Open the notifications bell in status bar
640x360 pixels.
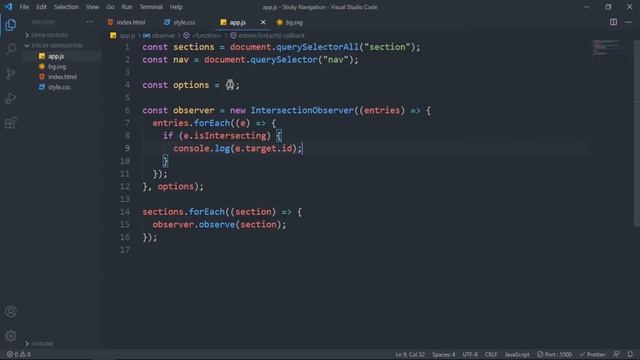click(x=630, y=354)
